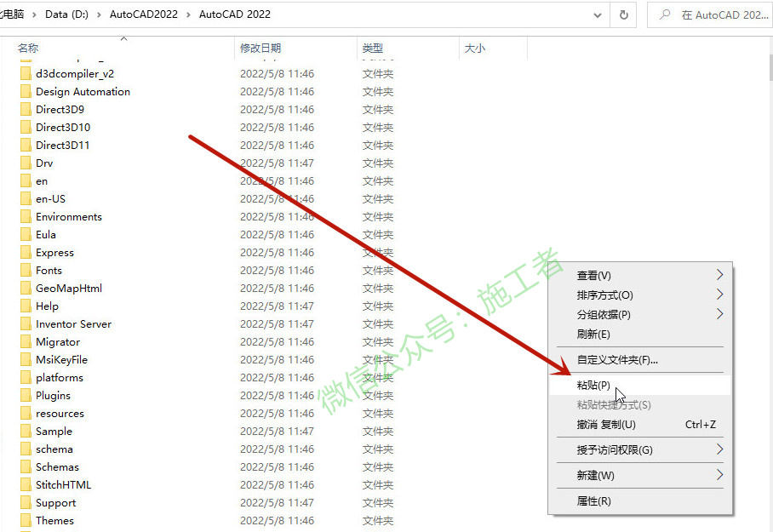
Task: Expand the 授予访问权限(G) submenu arrow
Action: point(719,449)
